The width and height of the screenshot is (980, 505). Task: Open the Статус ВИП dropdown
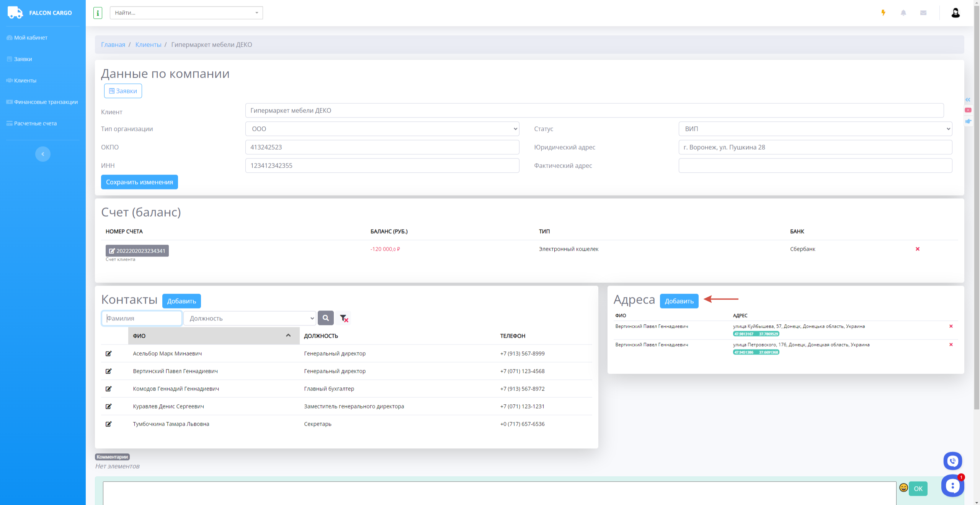coord(815,129)
